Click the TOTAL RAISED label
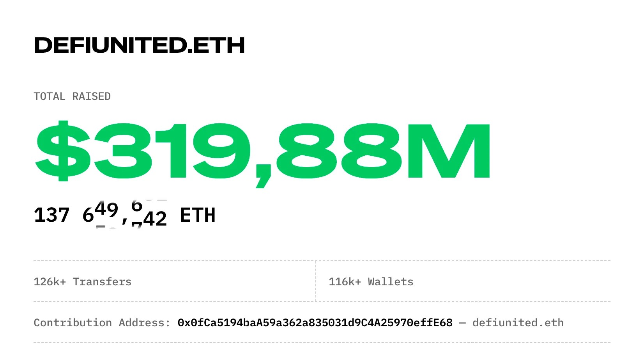 coord(72,96)
